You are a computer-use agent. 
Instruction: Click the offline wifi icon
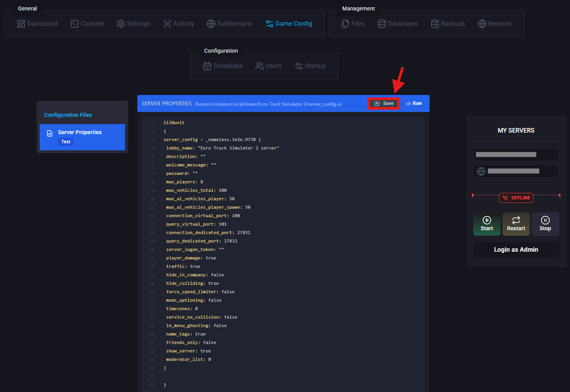pyautogui.click(x=505, y=198)
